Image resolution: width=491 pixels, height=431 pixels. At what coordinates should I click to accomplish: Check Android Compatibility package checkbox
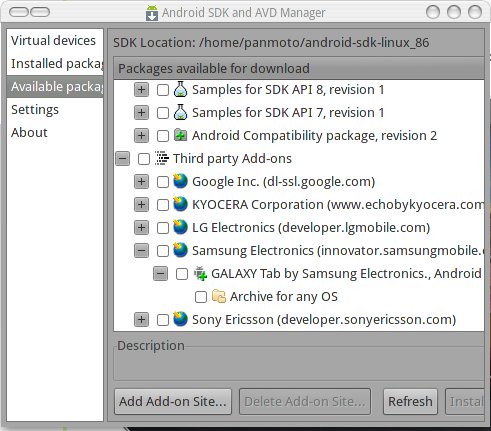click(x=163, y=136)
